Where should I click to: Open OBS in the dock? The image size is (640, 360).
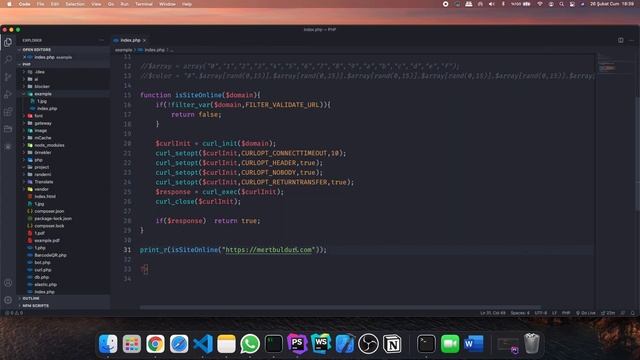tap(368, 344)
